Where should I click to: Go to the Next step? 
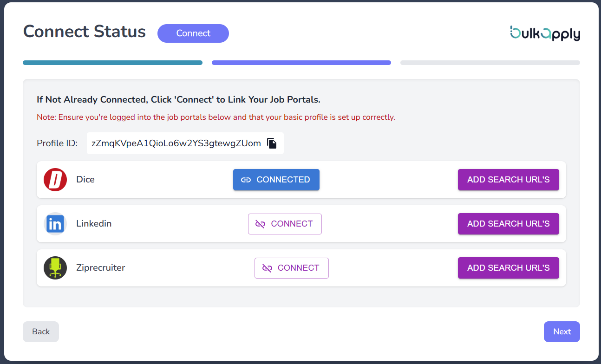(x=562, y=331)
